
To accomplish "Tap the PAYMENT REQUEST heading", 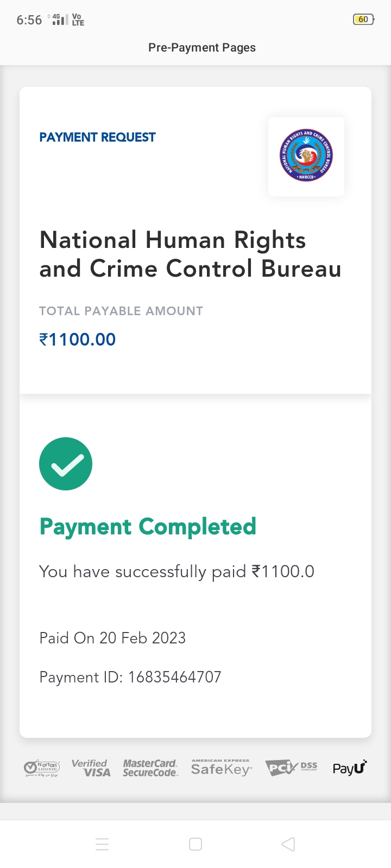I will (x=98, y=137).
